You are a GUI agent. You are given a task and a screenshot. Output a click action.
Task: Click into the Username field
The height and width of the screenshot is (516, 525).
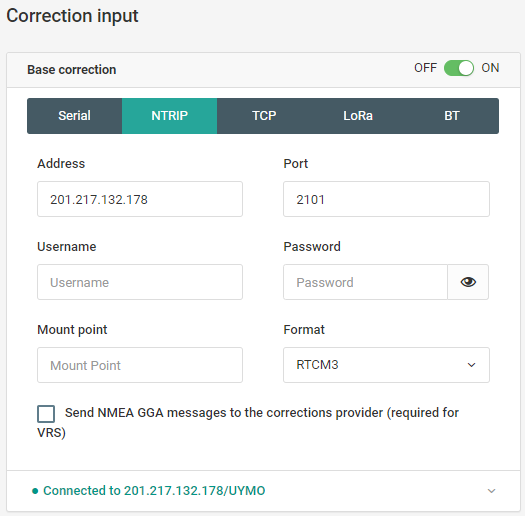[x=140, y=282]
